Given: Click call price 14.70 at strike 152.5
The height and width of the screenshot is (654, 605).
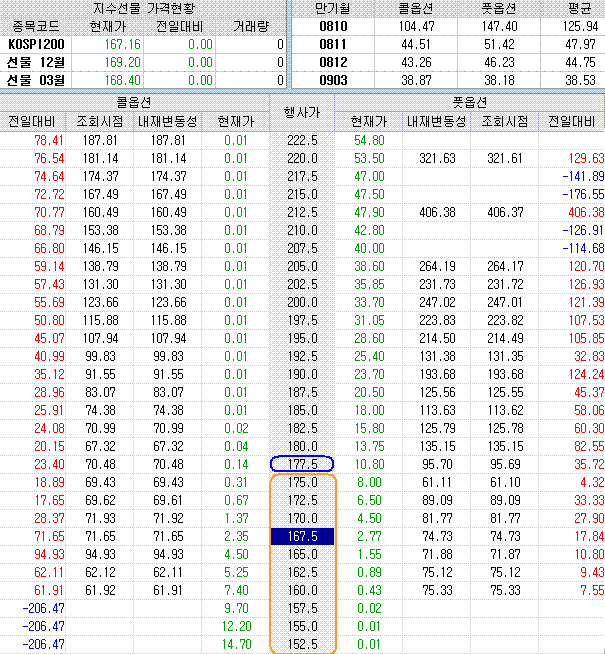Looking at the screenshot, I should pyautogui.click(x=234, y=645).
